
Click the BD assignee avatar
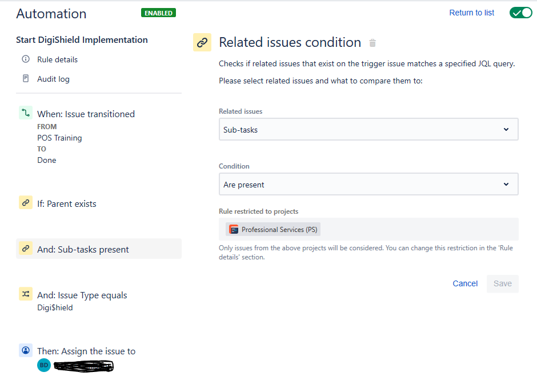(x=44, y=365)
